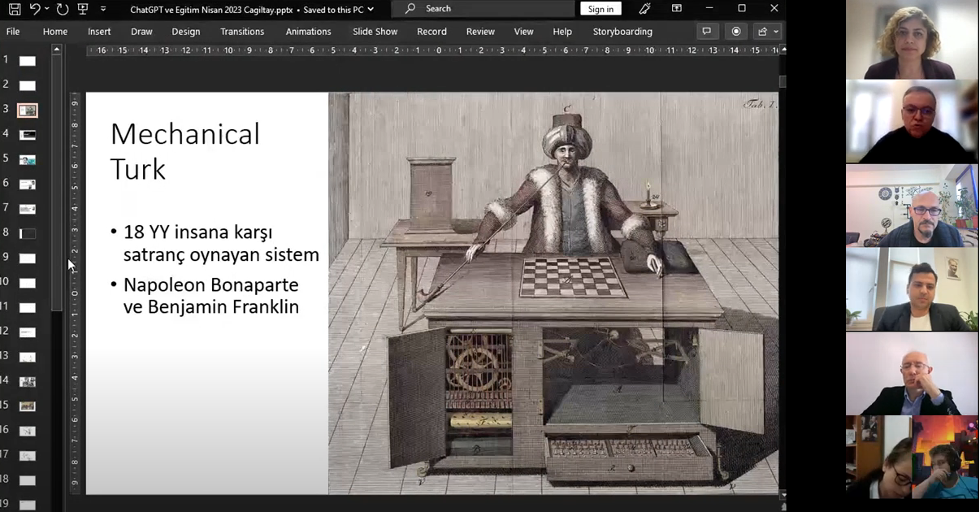The image size is (980, 512).
Task: Select slide 17 thumbnail
Action: click(28, 455)
